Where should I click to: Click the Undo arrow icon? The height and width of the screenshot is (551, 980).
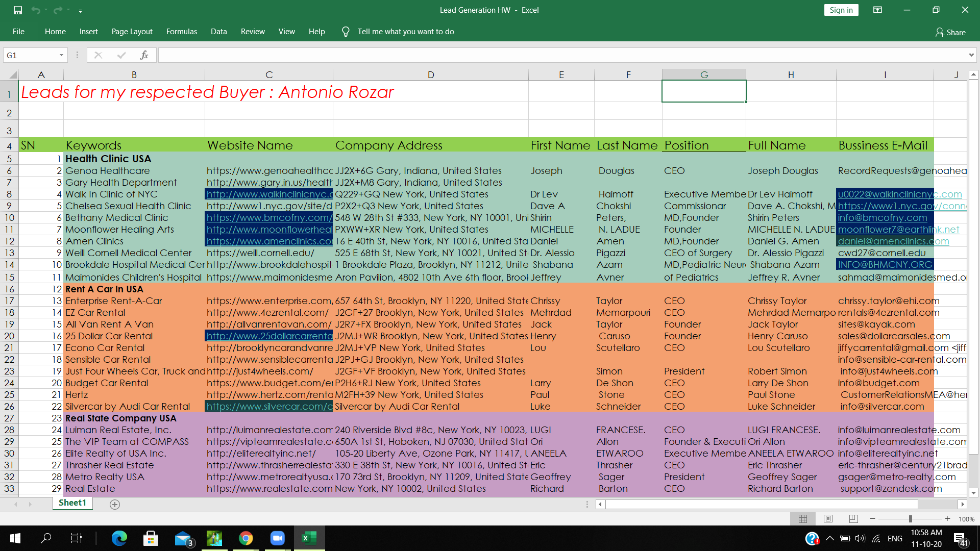pos(35,10)
